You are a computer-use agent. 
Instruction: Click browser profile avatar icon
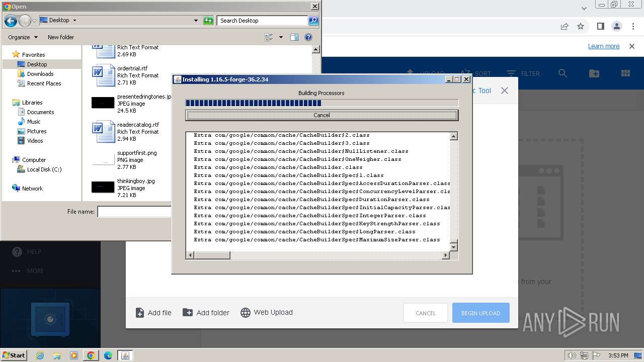point(616,26)
